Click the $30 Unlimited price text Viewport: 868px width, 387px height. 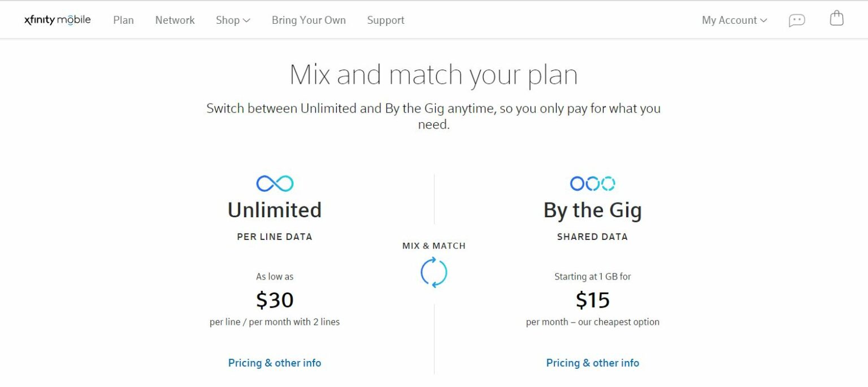274,300
